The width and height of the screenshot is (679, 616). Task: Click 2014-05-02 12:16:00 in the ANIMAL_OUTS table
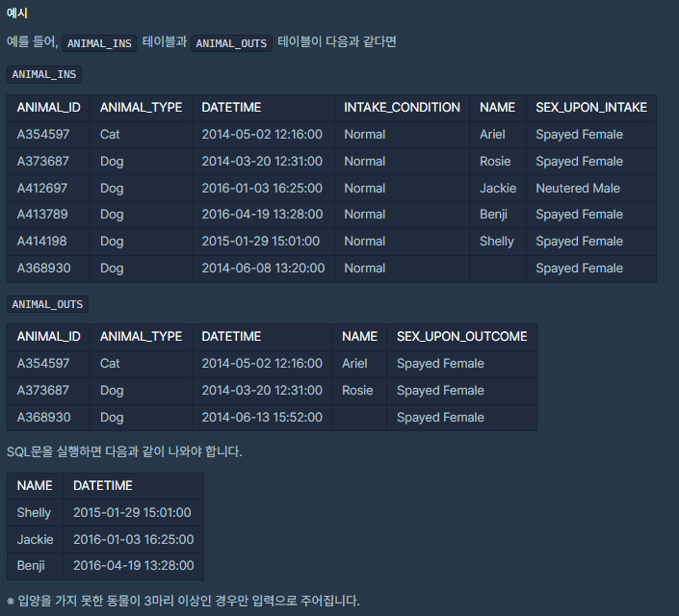pyautogui.click(x=262, y=363)
